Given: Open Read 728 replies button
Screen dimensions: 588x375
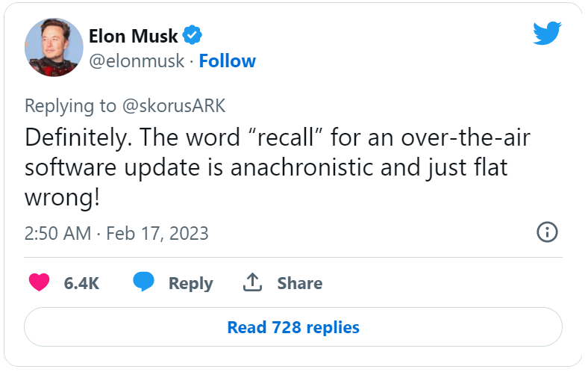Looking at the screenshot, I should (293, 327).
